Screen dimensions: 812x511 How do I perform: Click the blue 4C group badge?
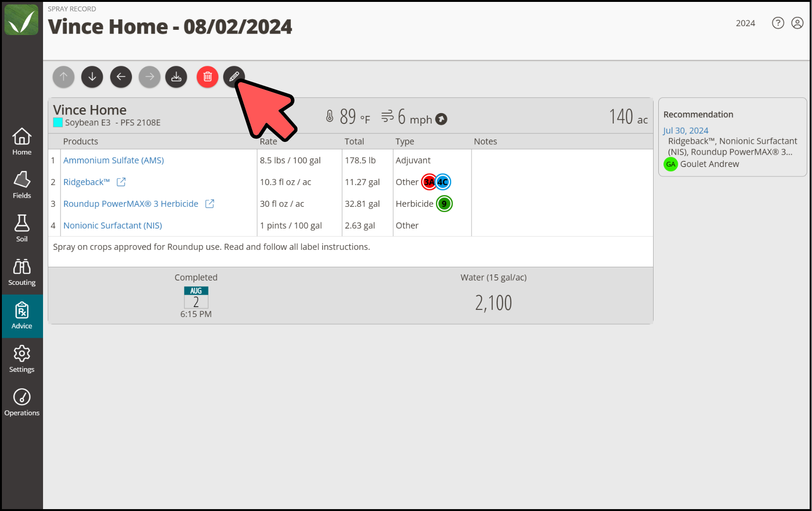443,182
